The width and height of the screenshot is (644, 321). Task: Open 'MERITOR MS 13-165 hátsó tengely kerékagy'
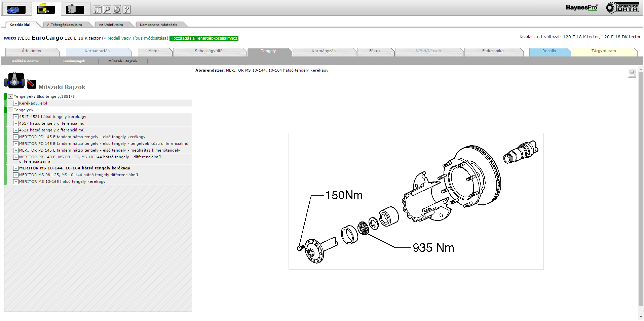point(62,182)
